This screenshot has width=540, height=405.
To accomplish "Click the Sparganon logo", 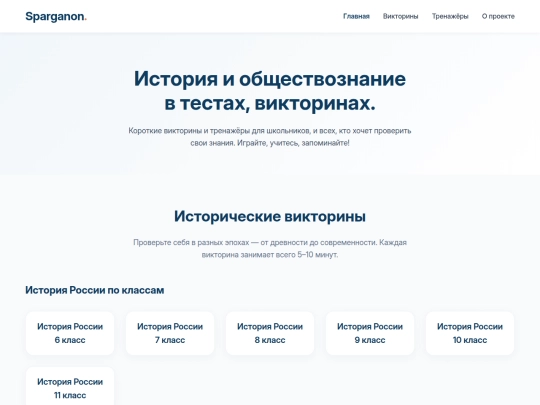I will point(56,17).
